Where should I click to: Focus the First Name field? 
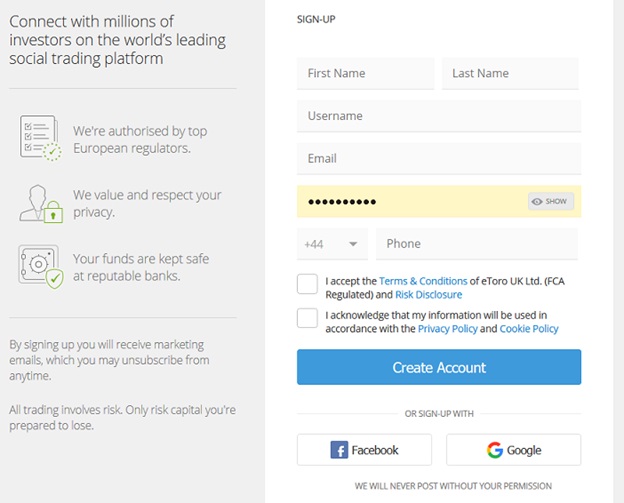pos(365,74)
